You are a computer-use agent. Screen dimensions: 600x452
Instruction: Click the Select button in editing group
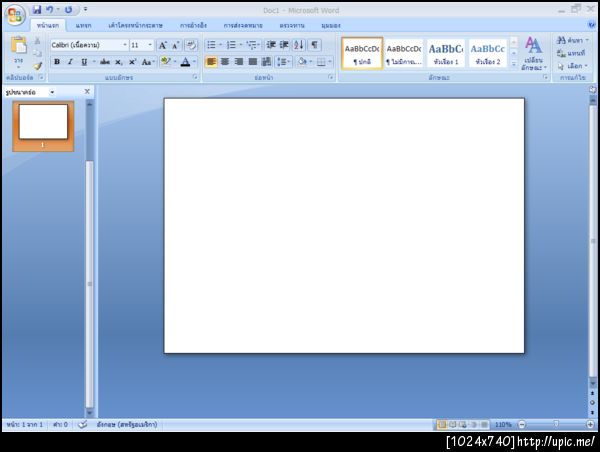572,66
